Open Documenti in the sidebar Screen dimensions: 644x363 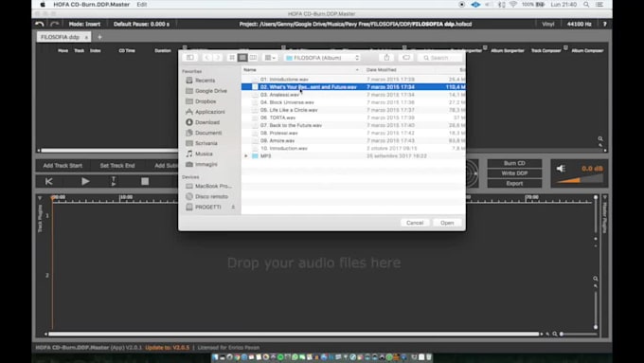pos(208,133)
